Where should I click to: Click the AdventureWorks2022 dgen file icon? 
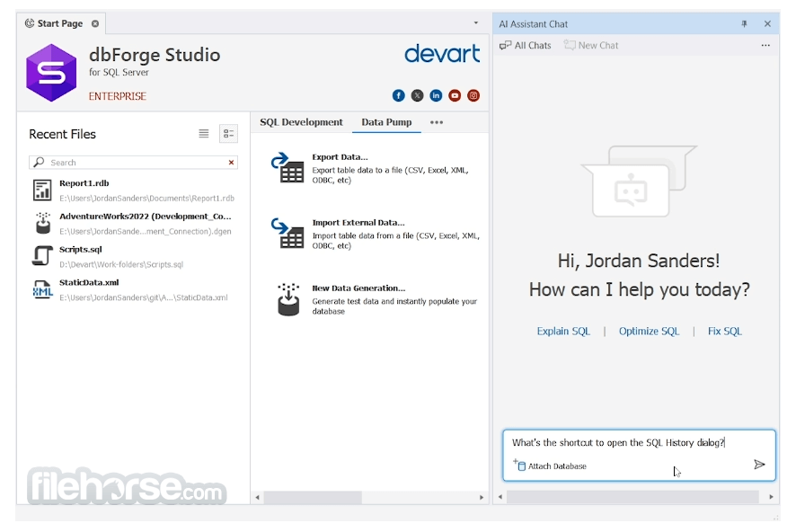pyautogui.click(x=43, y=223)
